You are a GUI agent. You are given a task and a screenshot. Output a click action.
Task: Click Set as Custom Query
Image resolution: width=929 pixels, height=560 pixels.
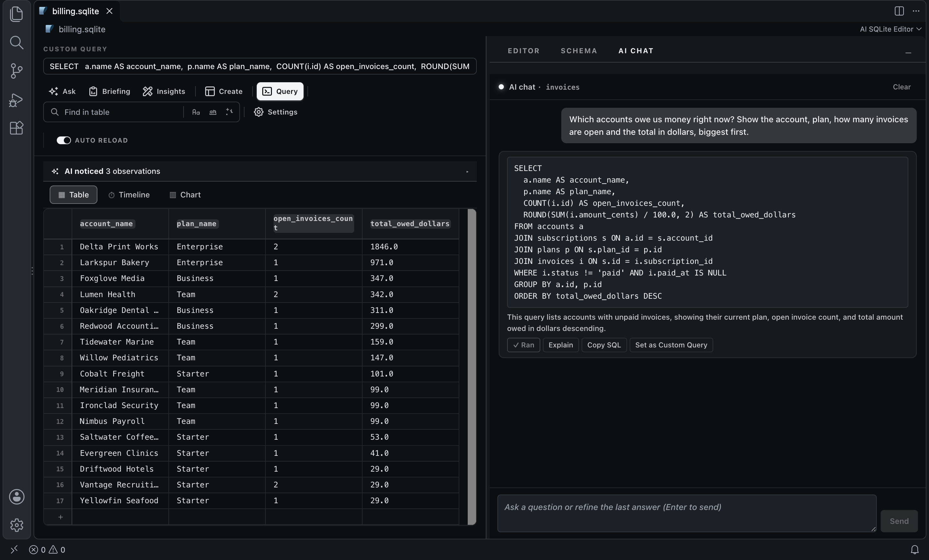671,345
